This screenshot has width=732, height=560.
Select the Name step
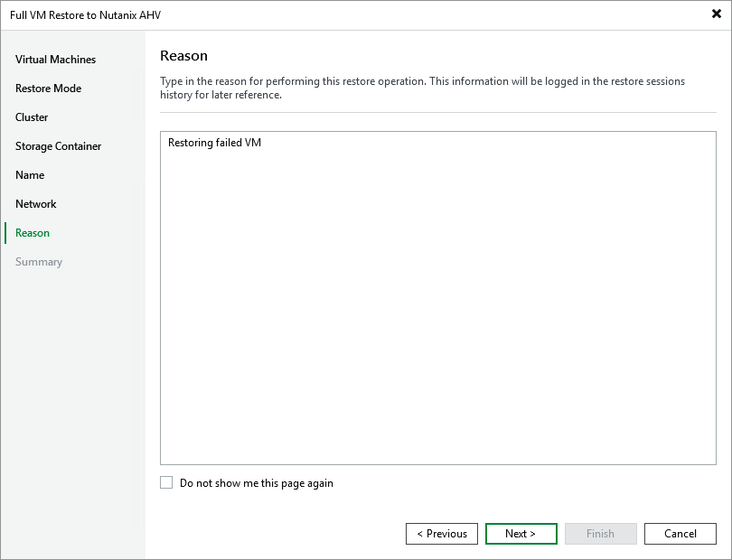pos(29,174)
